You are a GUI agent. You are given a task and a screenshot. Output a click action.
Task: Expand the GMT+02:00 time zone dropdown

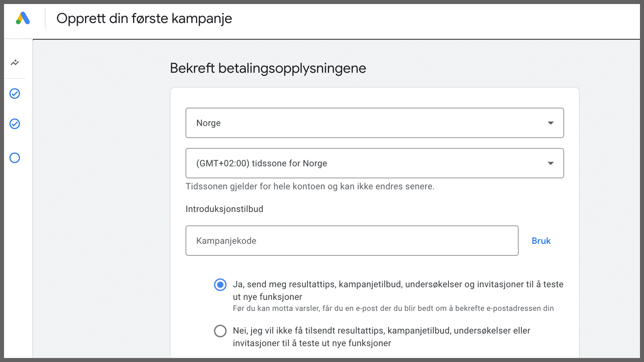374,163
